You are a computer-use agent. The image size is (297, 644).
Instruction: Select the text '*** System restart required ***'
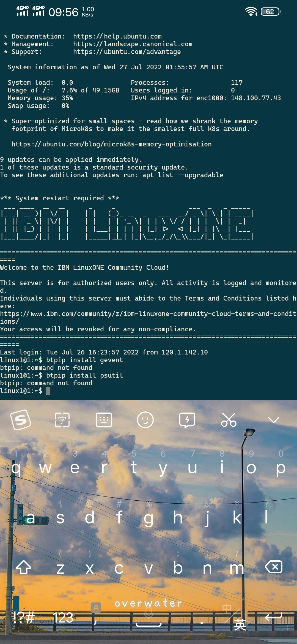tap(60, 198)
